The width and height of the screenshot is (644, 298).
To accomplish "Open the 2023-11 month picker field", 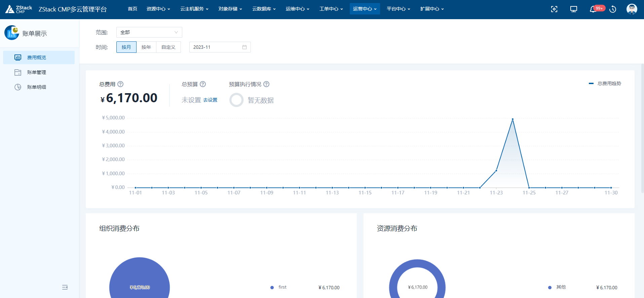I will (x=220, y=47).
